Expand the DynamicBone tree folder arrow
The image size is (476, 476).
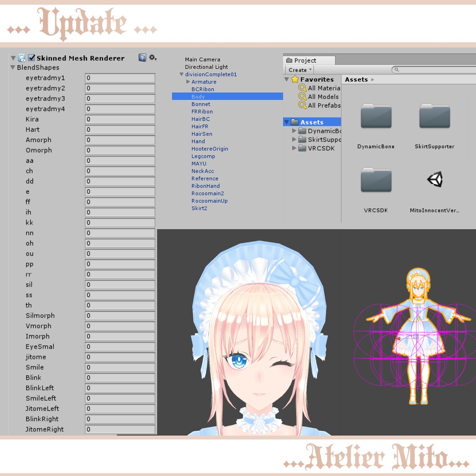pyautogui.click(x=294, y=131)
